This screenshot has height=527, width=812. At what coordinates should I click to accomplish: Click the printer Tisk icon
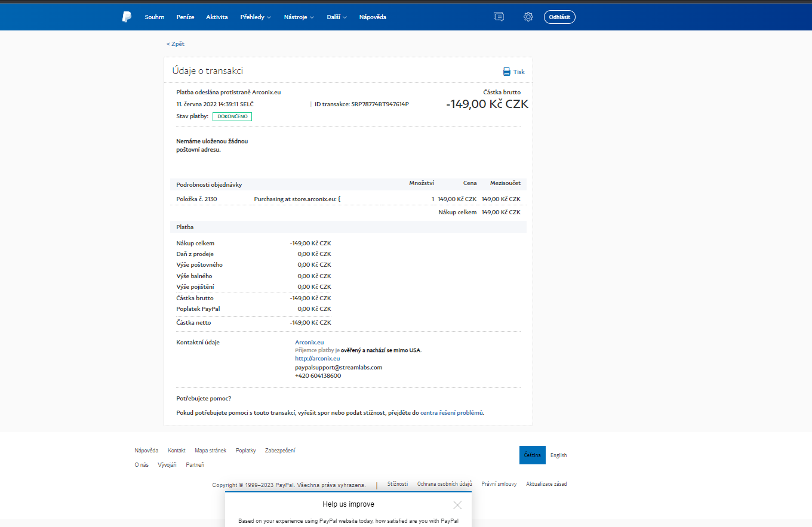click(x=507, y=72)
